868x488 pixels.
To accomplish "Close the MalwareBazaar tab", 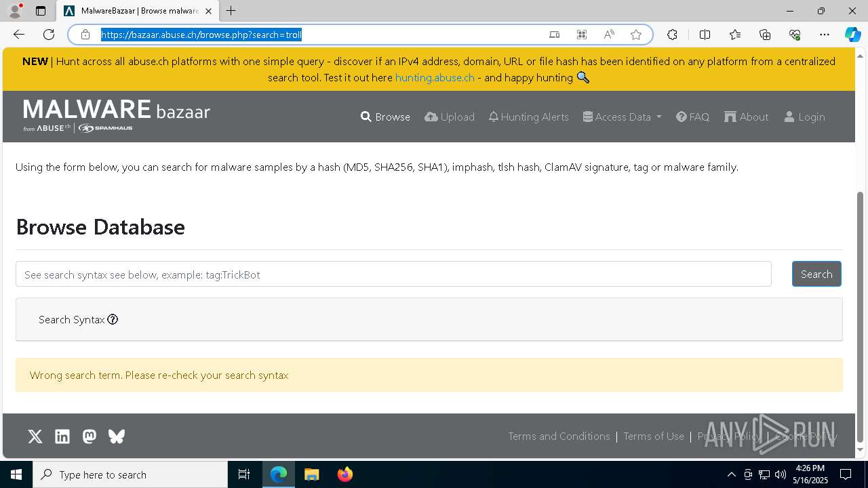I will tap(209, 11).
